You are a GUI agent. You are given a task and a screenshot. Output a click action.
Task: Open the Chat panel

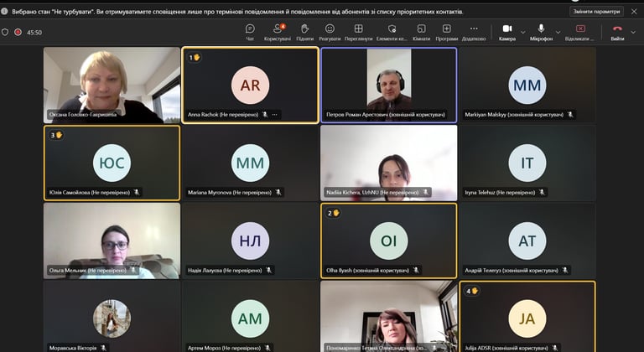click(250, 33)
